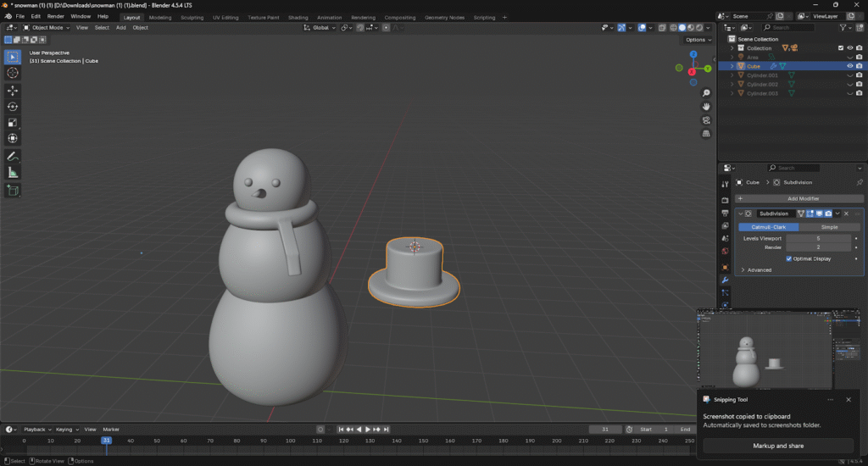Open the Render menu

click(55, 16)
